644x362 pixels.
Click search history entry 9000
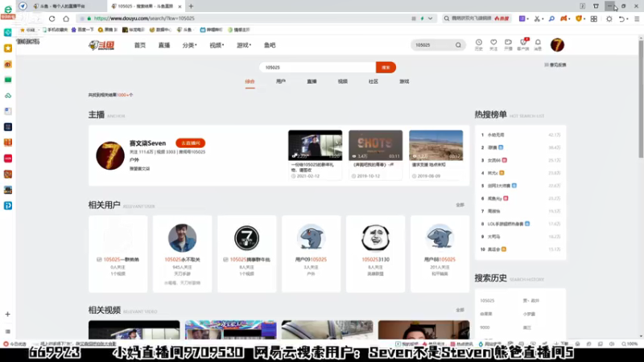485,327
